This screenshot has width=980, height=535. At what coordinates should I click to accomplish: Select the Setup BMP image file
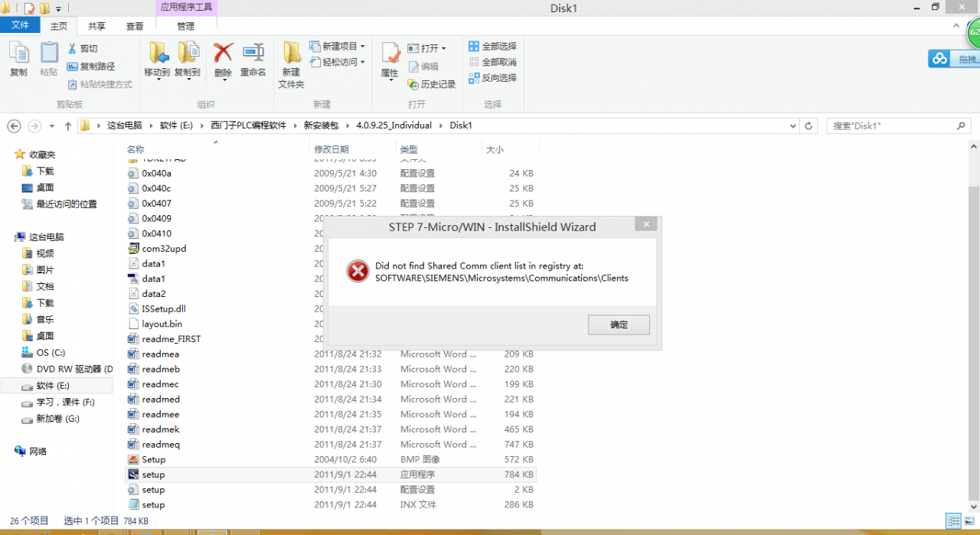tap(330, 459)
